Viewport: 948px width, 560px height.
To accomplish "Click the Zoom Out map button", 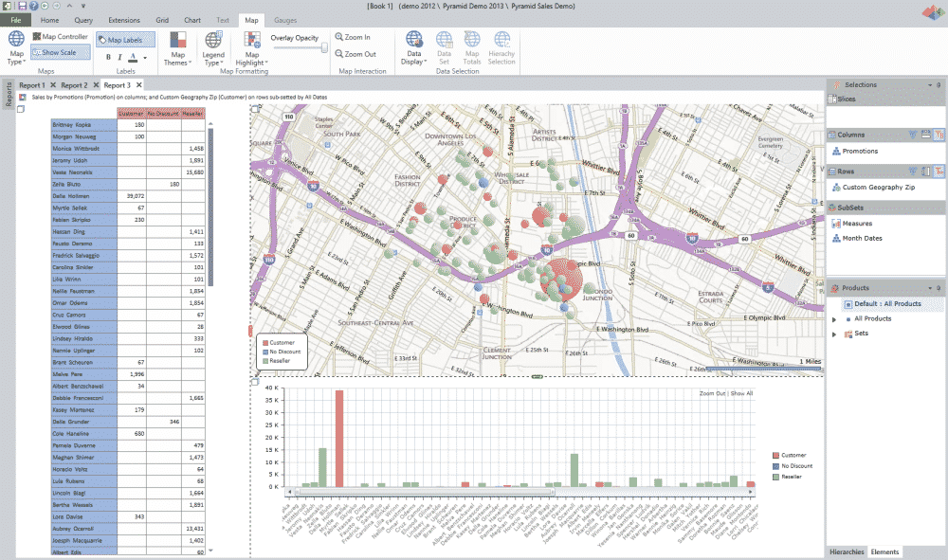I will (x=354, y=54).
